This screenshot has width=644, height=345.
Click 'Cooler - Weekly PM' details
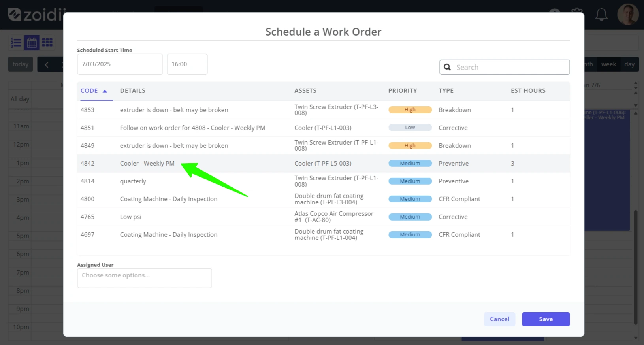[x=147, y=163]
